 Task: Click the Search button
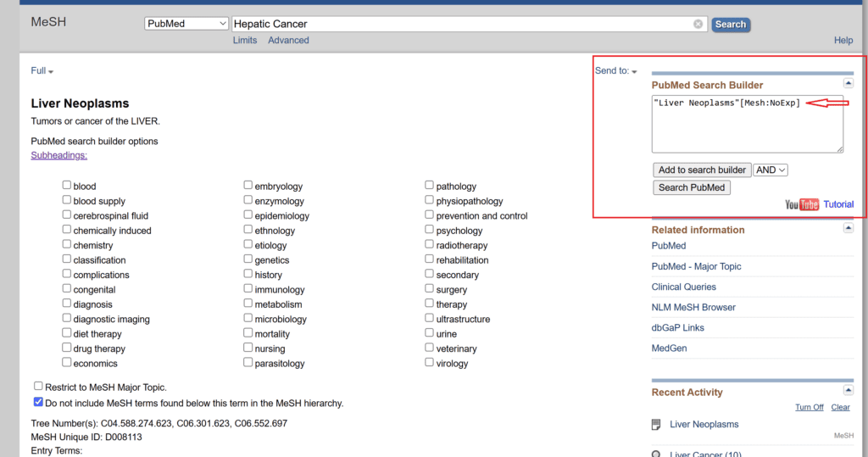pos(730,25)
